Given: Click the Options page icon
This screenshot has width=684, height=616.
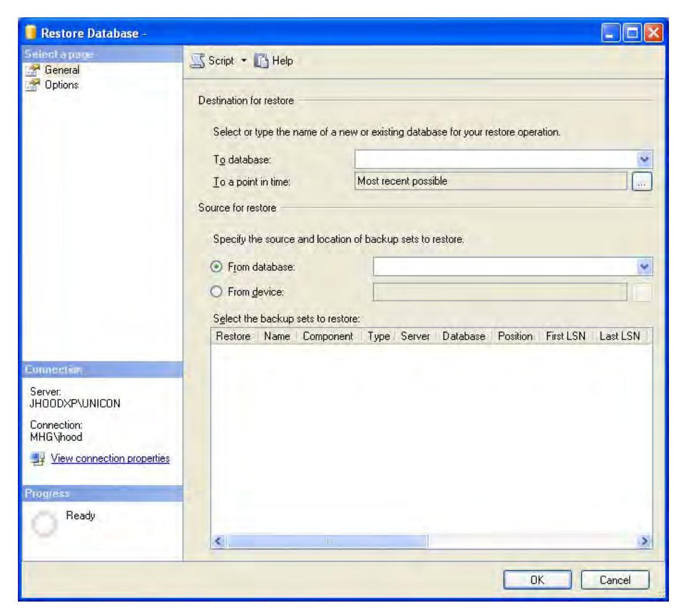Looking at the screenshot, I should 32,85.
